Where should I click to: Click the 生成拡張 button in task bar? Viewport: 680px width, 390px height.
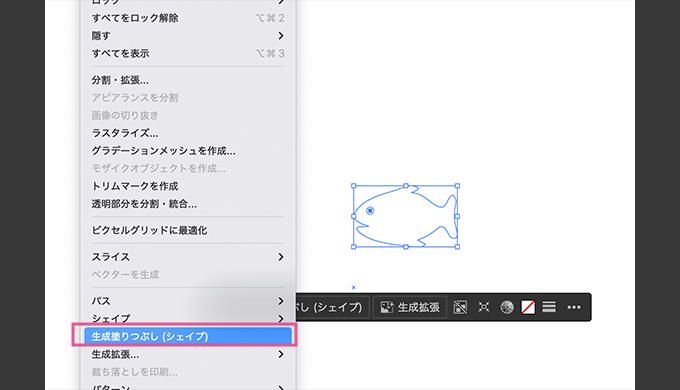410,307
